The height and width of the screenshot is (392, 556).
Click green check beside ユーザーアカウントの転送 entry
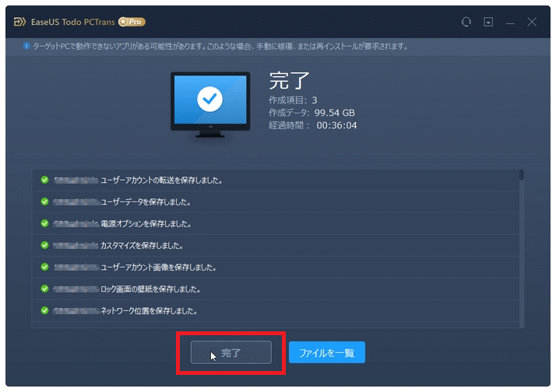pyautogui.click(x=44, y=180)
